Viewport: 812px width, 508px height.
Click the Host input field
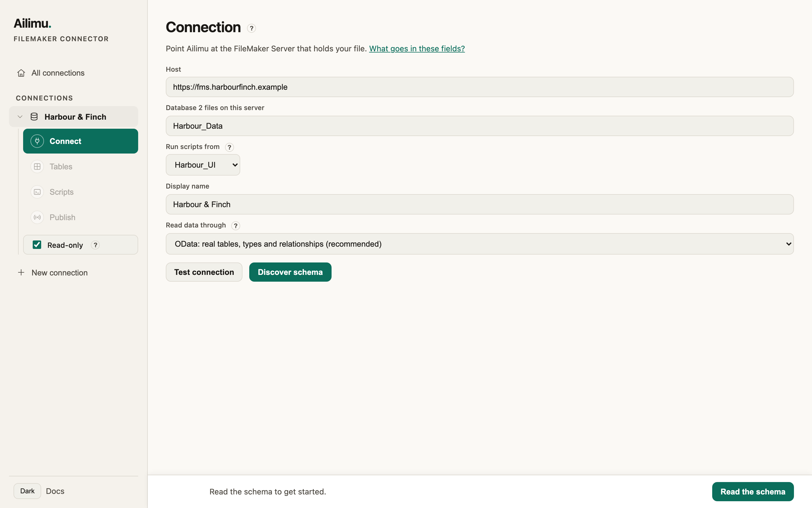(480, 87)
